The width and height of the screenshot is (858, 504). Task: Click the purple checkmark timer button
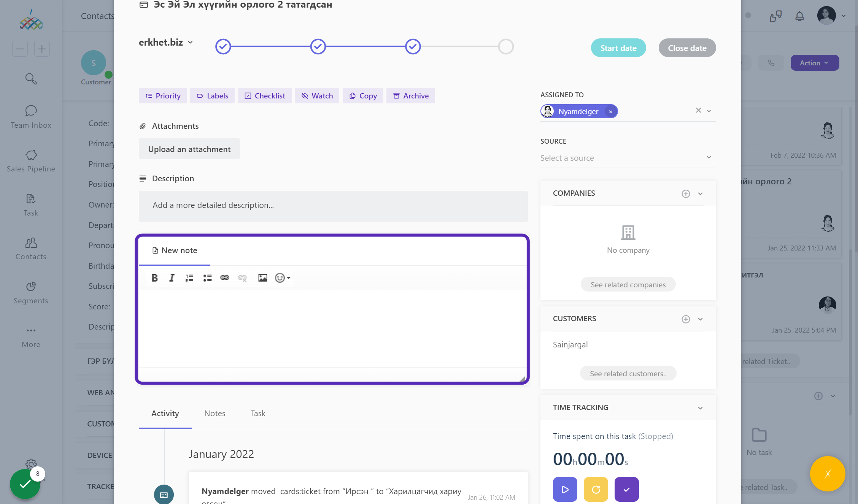pos(627,489)
